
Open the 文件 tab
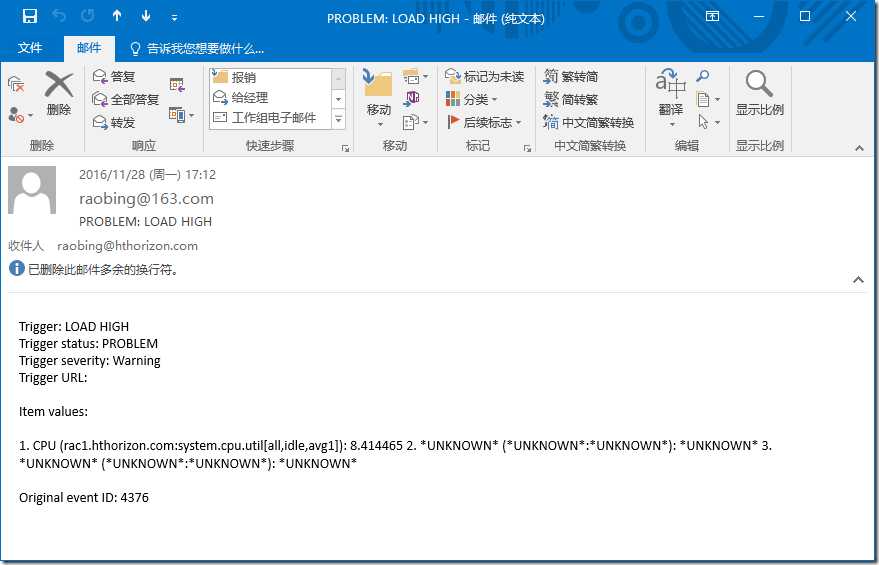(30, 48)
